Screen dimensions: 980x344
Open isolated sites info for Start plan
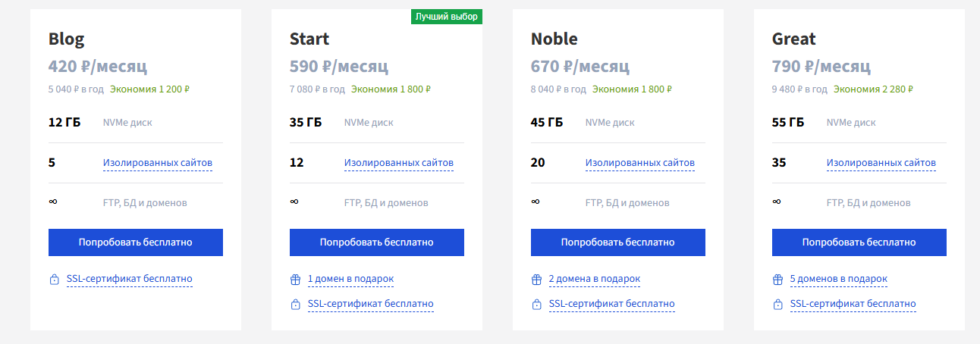tap(399, 163)
